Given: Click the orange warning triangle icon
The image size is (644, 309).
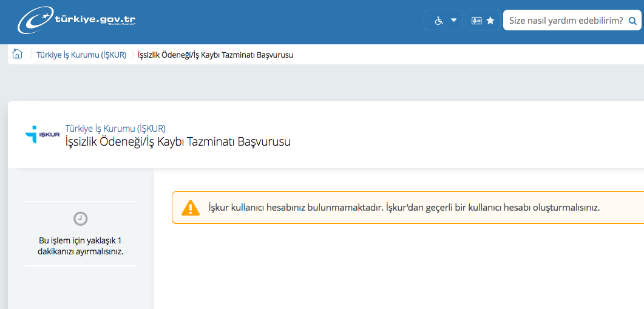Looking at the screenshot, I should [x=191, y=208].
